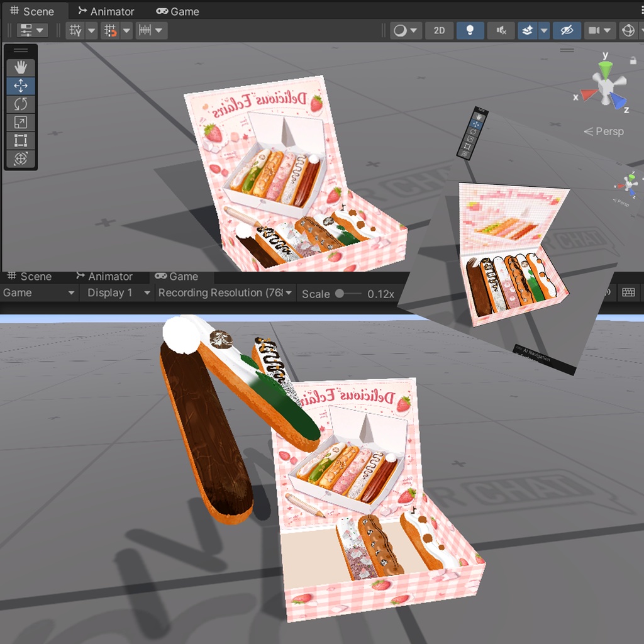Toggle scene lighting
Screen dimensions: 644x644
[x=469, y=30]
